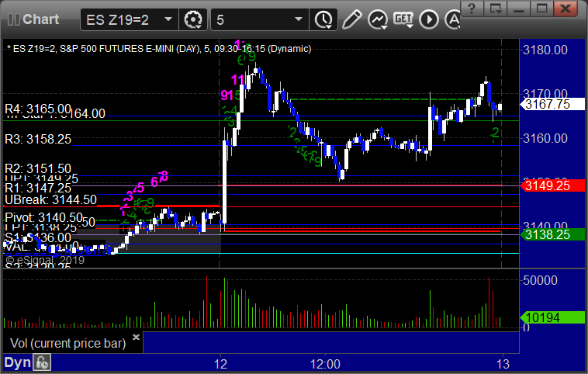The width and height of the screenshot is (588, 374).
Task: Open the GET advanced studies menu
Action: [403, 19]
